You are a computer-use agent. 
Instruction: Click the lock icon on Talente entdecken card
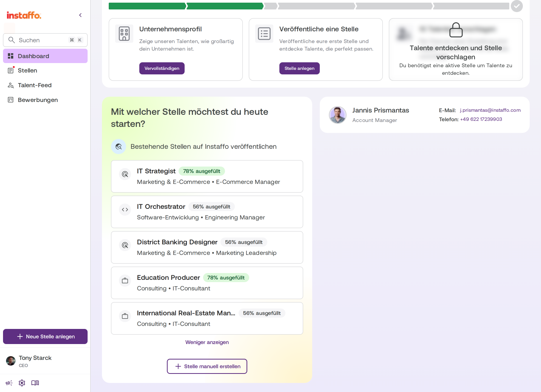[x=456, y=30]
